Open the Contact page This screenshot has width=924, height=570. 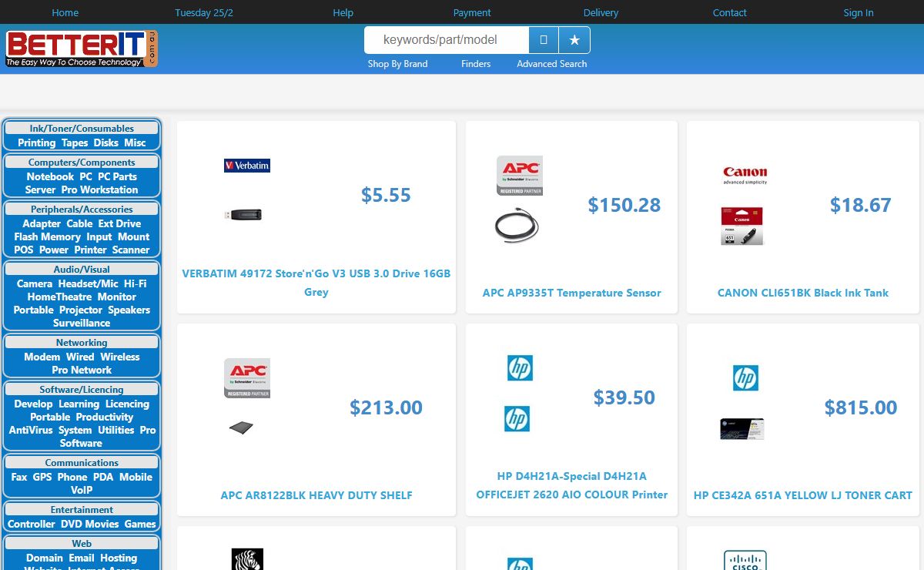click(730, 12)
